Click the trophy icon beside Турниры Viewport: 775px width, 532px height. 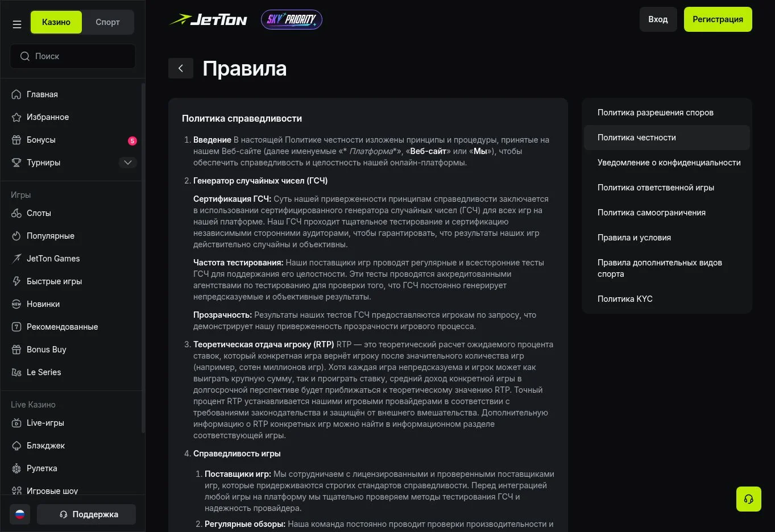tap(16, 163)
